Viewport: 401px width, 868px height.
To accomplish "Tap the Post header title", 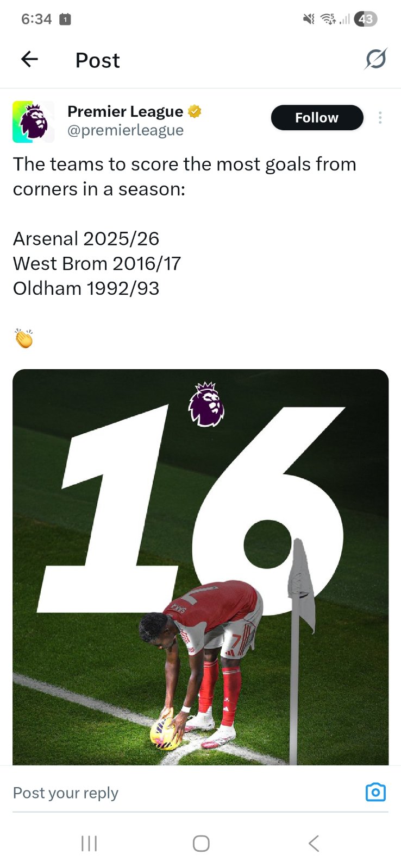I will coord(98,60).
